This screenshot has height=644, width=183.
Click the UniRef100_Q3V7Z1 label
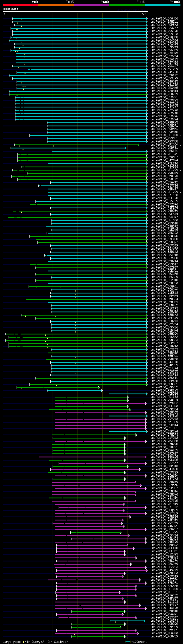pos(164,97)
